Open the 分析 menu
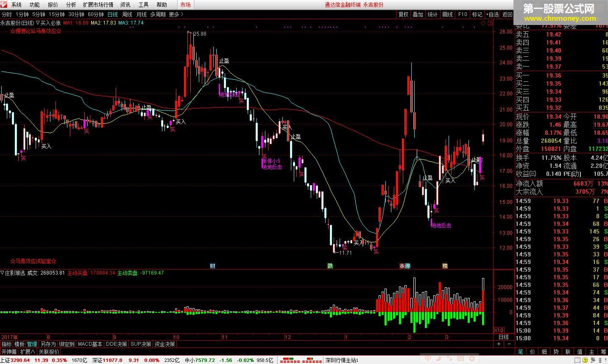The height and width of the screenshot is (364, 608). 71,5
